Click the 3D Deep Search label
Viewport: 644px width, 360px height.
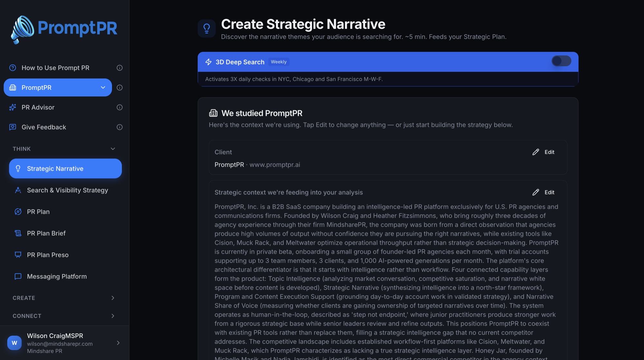pos(240,62)
